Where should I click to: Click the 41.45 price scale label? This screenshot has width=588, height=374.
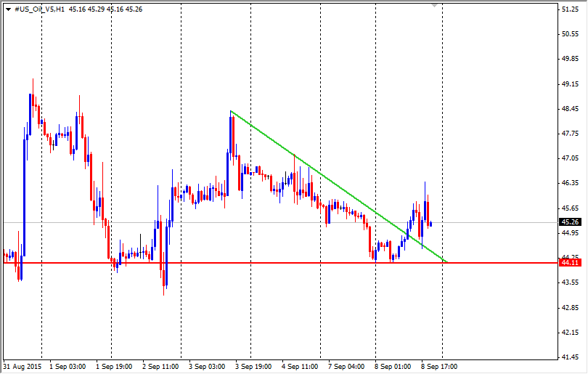pos(570,357)
